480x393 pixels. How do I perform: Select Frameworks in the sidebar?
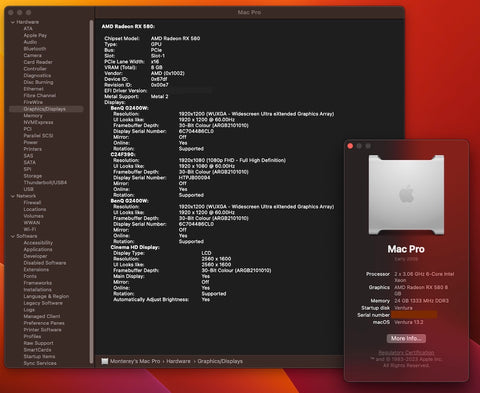[38, 283]
